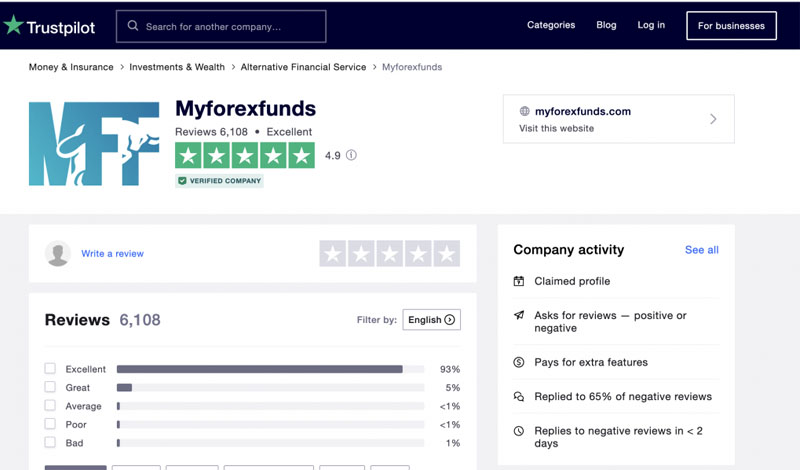The image size is (800, 470).
Task: Click the green 4.9 star rating image
Action: pyautogui.click(x=245, y=155)
